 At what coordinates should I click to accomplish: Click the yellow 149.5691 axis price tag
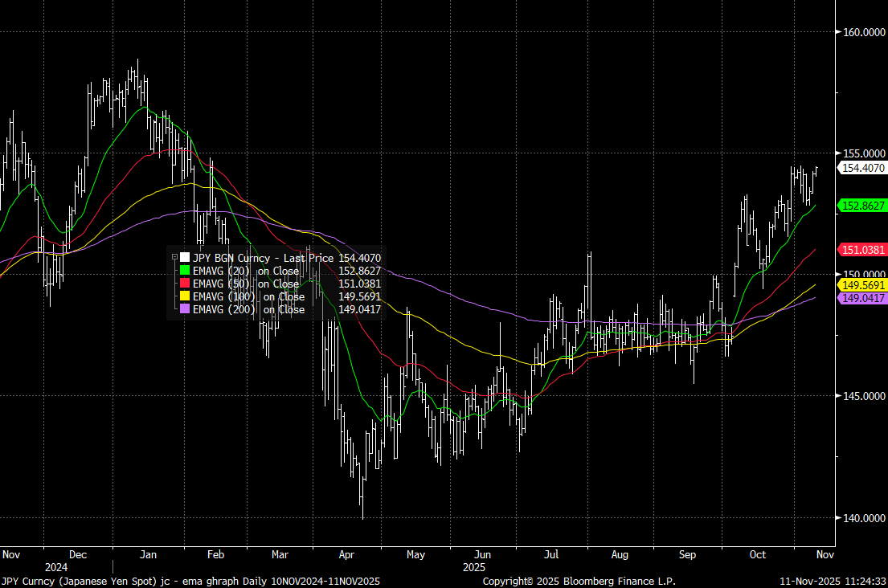[863, 285]
